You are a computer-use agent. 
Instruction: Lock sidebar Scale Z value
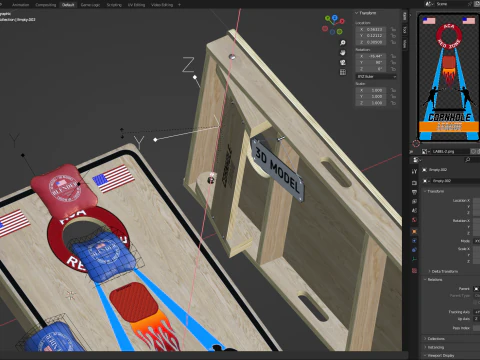393,103
